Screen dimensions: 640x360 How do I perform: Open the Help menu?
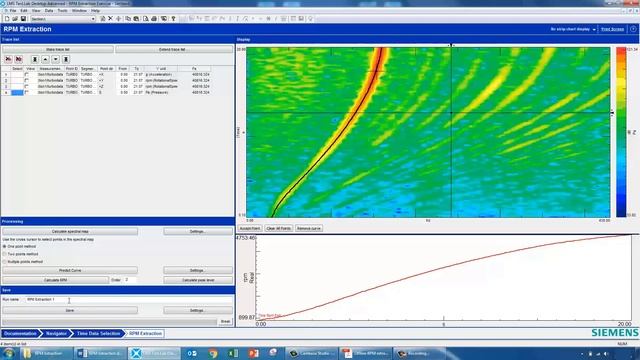click(x=96, y=11)
